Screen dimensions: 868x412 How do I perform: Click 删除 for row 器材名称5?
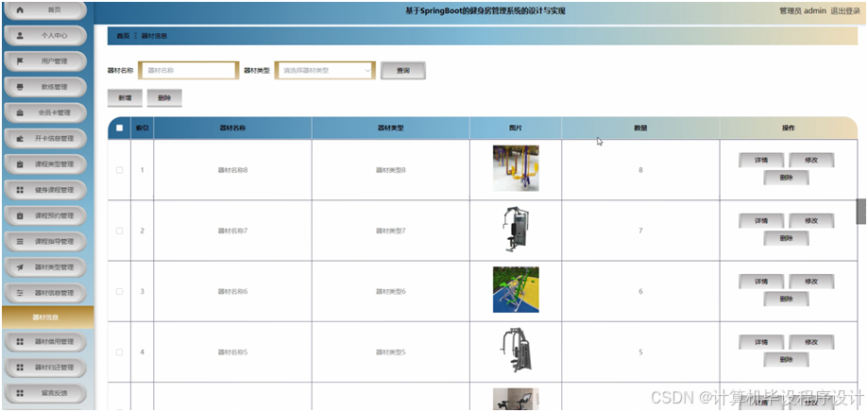(x=786, y=360)
